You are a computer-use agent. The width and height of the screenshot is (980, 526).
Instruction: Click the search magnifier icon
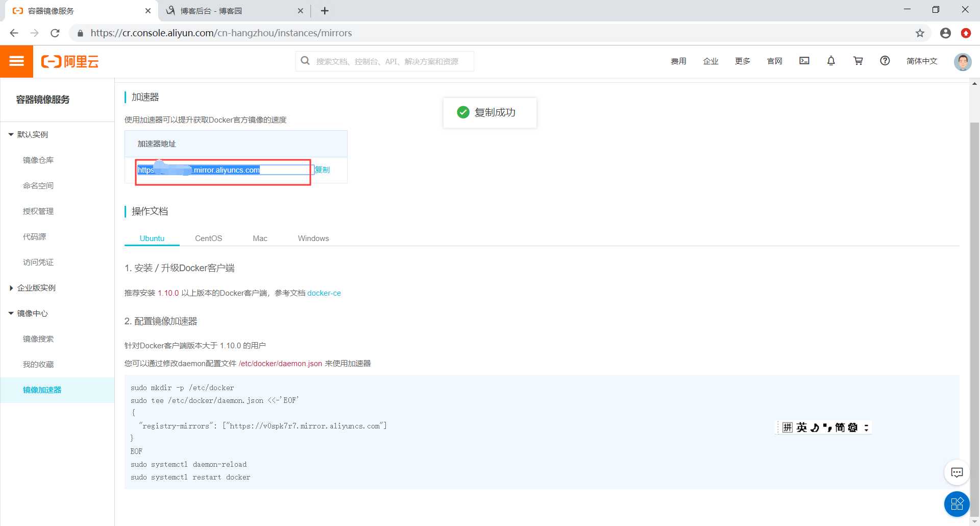click(305, 61)
